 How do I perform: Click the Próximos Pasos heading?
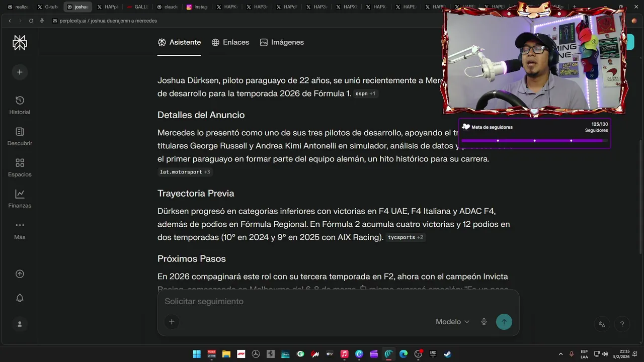[x=192, y=259]
